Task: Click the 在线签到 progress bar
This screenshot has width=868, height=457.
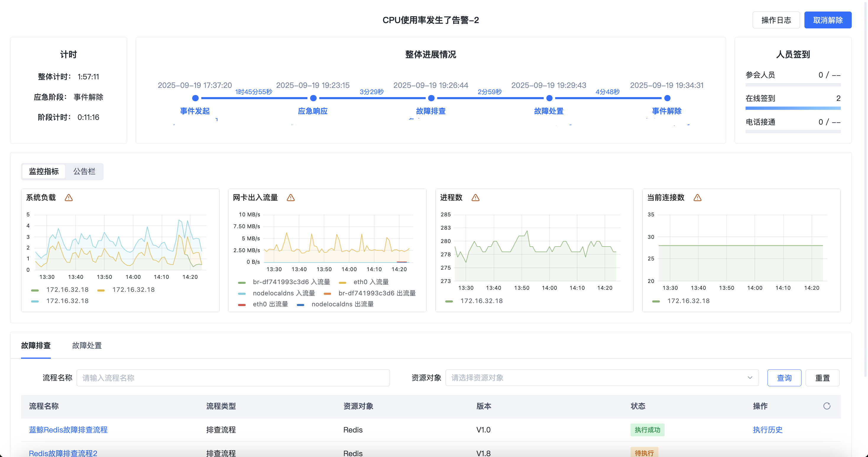Action: pos(793,108)
